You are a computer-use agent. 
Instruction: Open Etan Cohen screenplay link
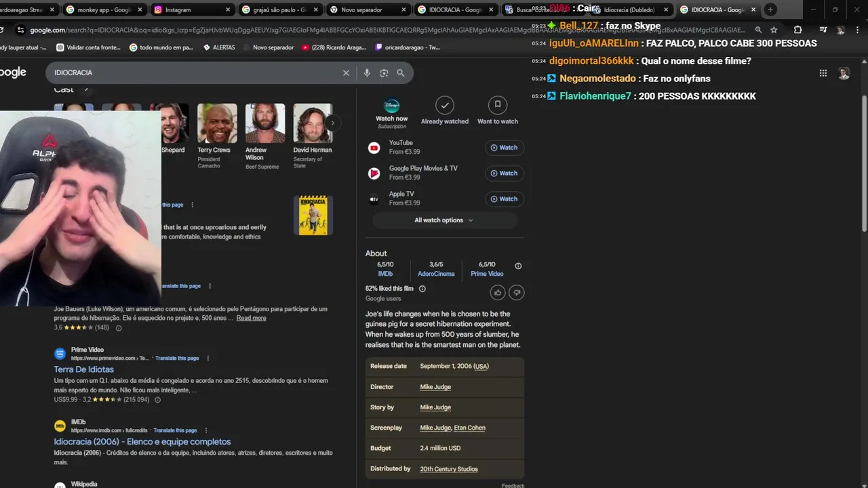[x=470, y=428]
